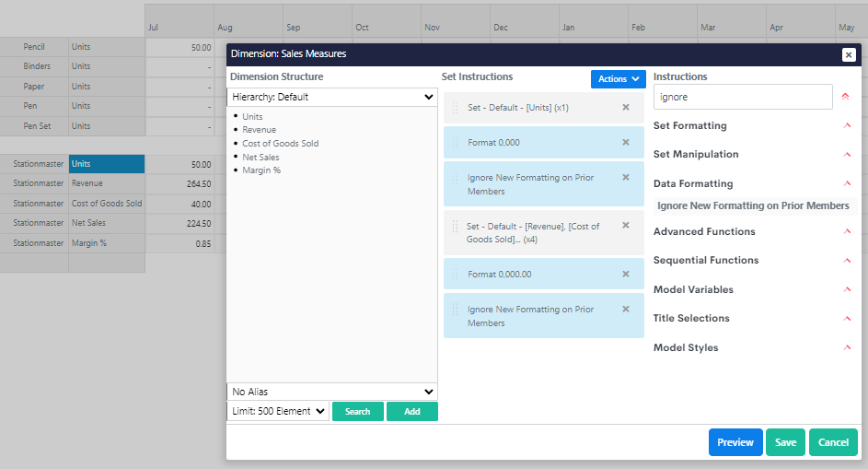Screen dimensions: 868x469
Task: Expand the Advanced Functions section
Action: (847, 231)
